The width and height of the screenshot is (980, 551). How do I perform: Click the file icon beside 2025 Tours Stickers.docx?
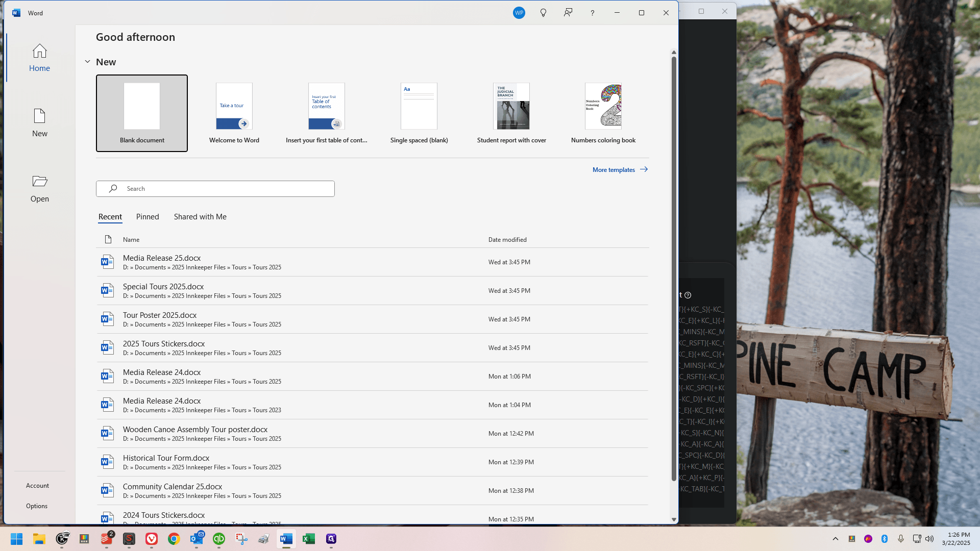pos(107,348)
